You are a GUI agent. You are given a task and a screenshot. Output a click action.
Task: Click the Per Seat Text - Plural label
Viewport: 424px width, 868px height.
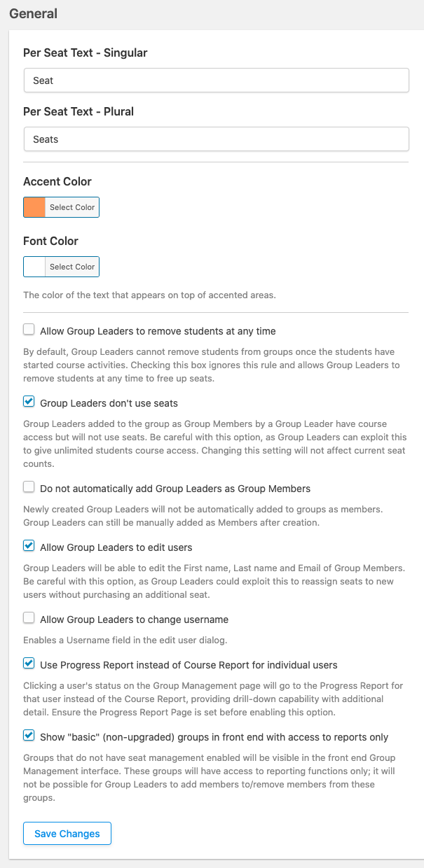(78, 111)
